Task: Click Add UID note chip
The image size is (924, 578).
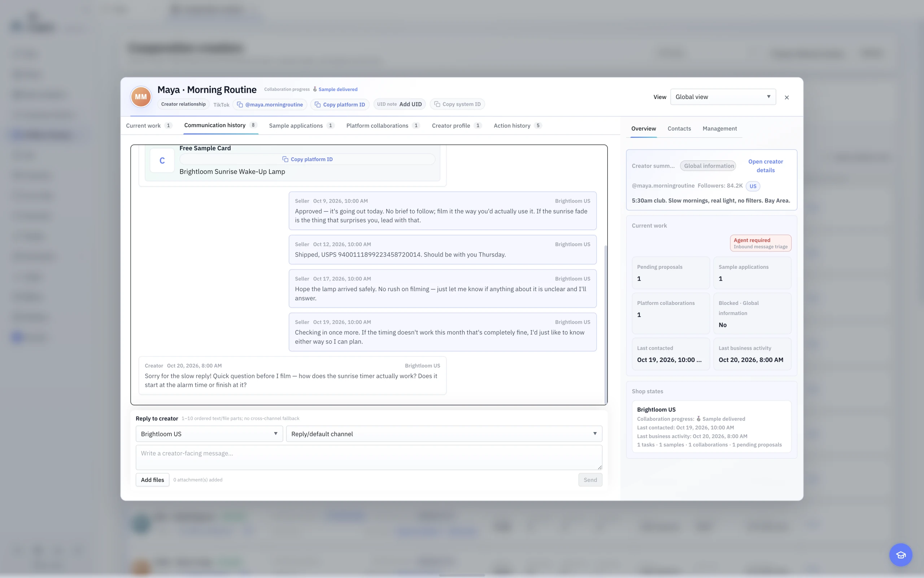Action: click(x=400, y=104)
